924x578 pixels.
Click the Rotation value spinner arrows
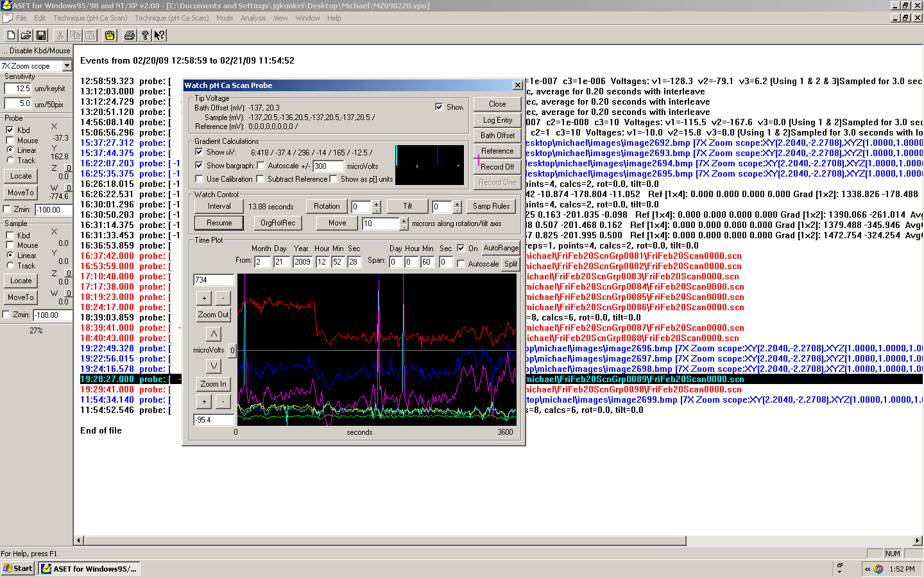[x=377, y=207]
